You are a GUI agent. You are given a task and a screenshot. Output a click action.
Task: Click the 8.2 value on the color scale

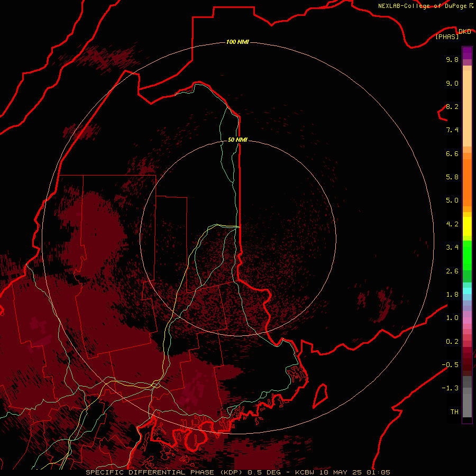click(x=452, y=106)
